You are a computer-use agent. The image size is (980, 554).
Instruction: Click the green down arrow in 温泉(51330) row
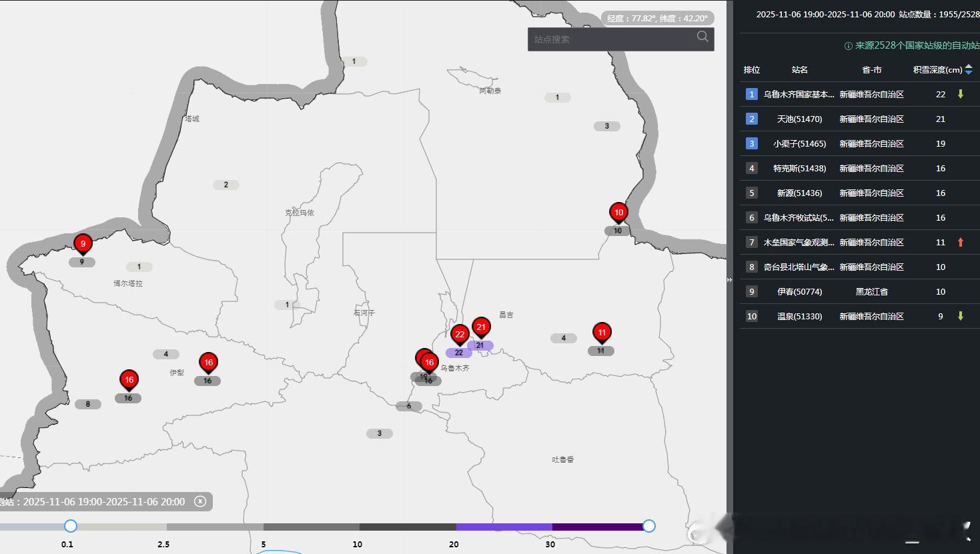point(961,316)
